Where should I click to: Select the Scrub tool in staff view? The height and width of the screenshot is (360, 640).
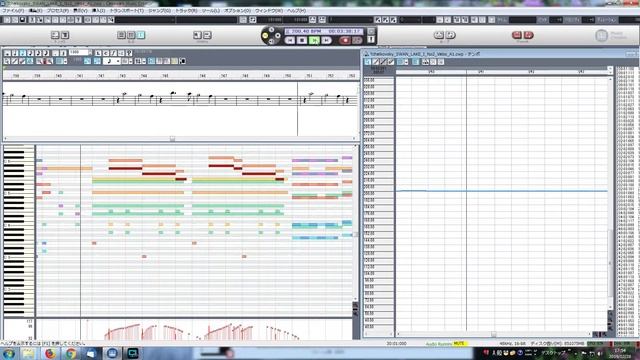pos(30,61)
